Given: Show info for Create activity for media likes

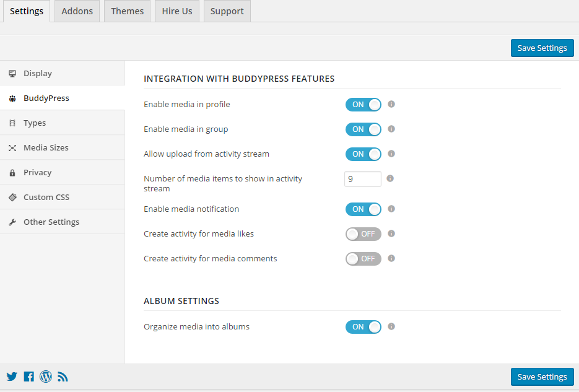Looking at the screenshot, I should pos(391,233).
